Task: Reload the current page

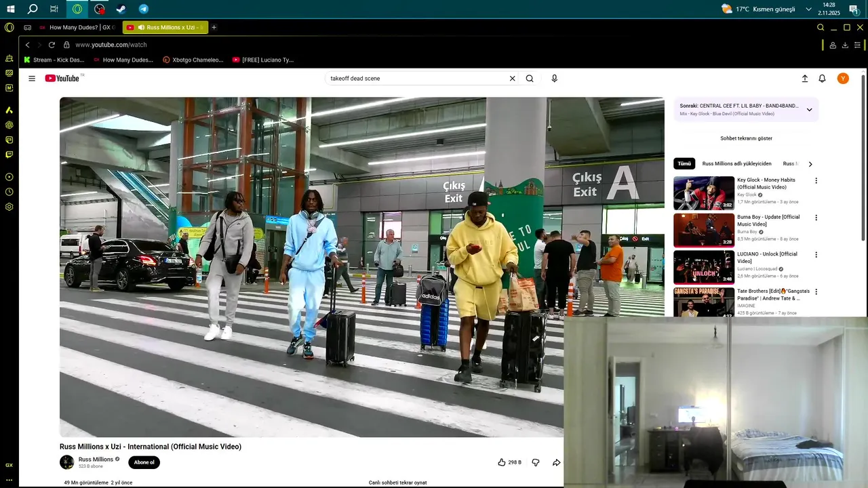Action: [52, 45]
